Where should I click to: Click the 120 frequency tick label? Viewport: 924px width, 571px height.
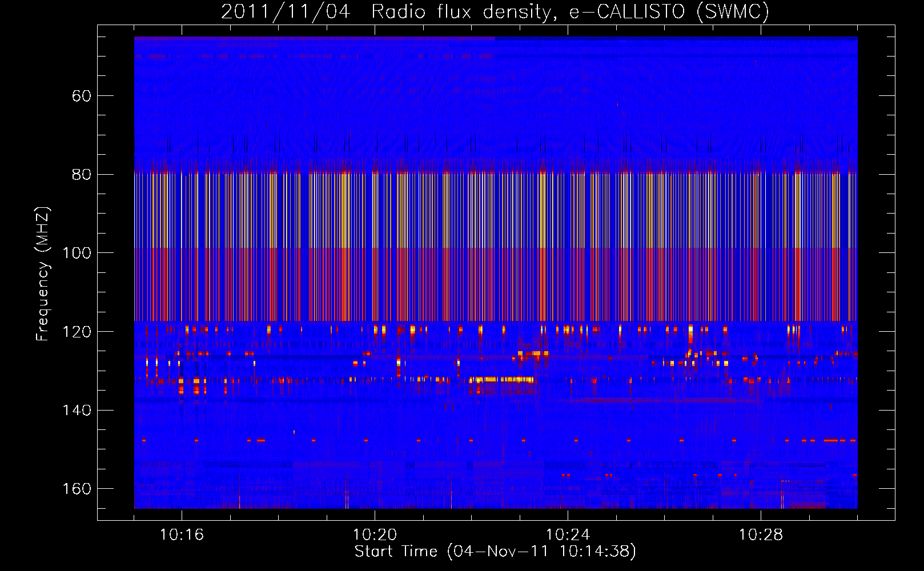click(77, 332)
